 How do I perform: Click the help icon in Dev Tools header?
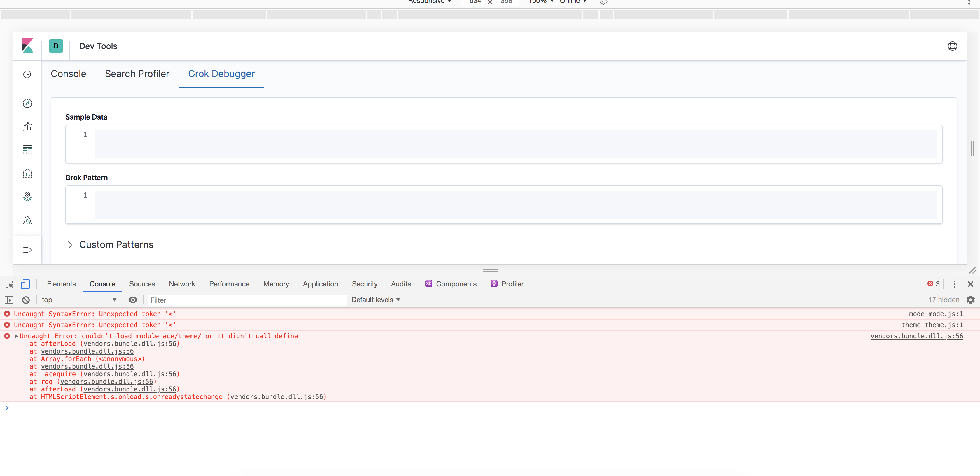953,46
